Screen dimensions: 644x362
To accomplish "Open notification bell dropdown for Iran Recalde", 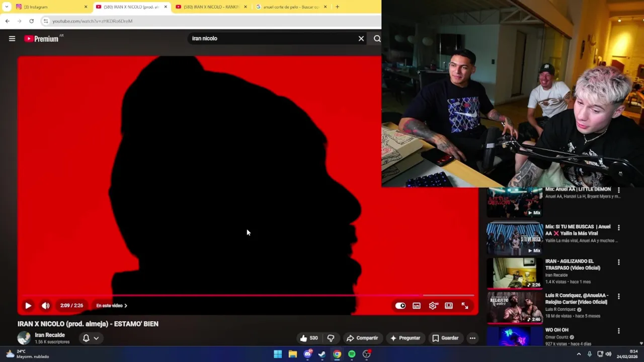I will point(91,338).
